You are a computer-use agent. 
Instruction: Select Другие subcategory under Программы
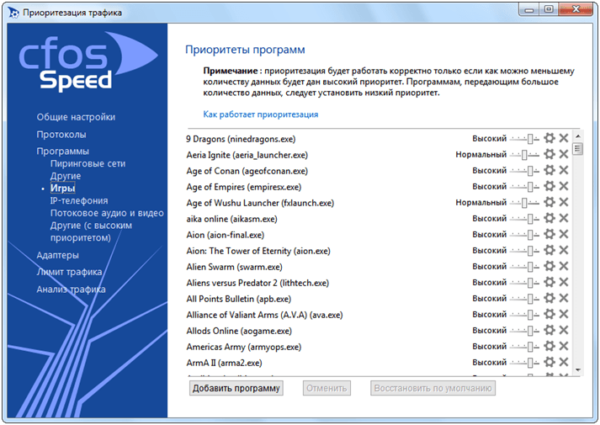tap(65, 176)
